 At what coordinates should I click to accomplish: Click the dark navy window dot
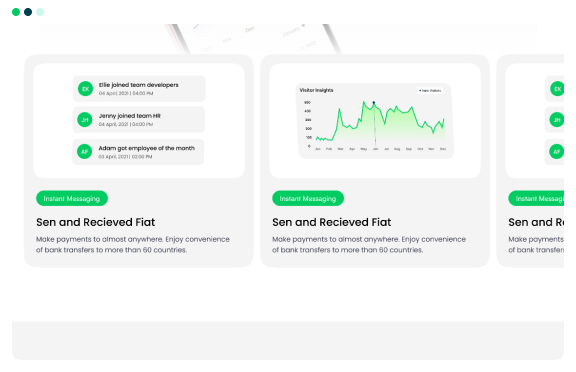[28, 12]
